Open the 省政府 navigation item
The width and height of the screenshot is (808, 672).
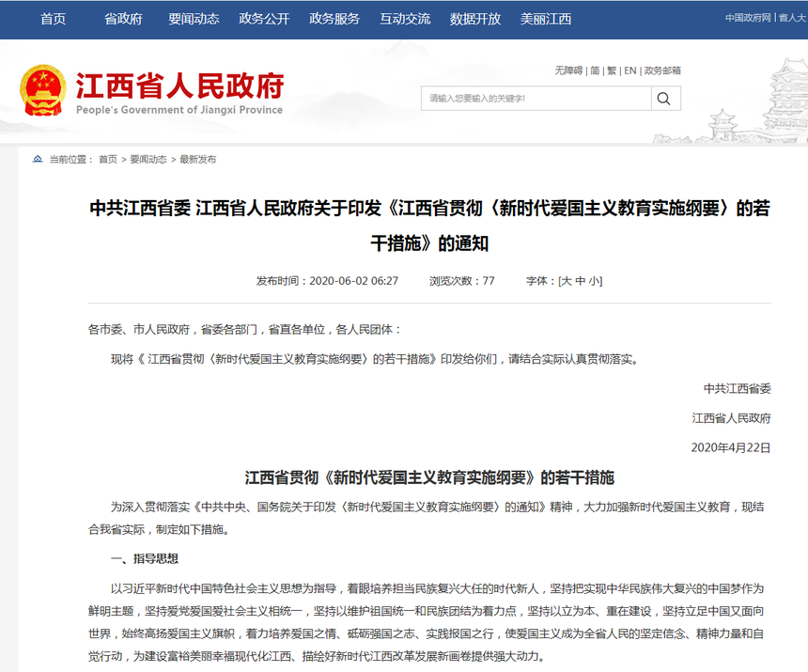(123, 19)
